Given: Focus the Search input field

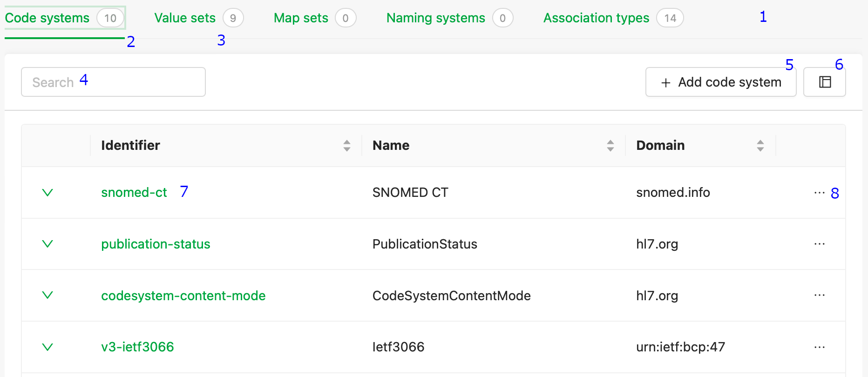Looking at the screenshot, I should pyautogui.click(x=113, y=82).
